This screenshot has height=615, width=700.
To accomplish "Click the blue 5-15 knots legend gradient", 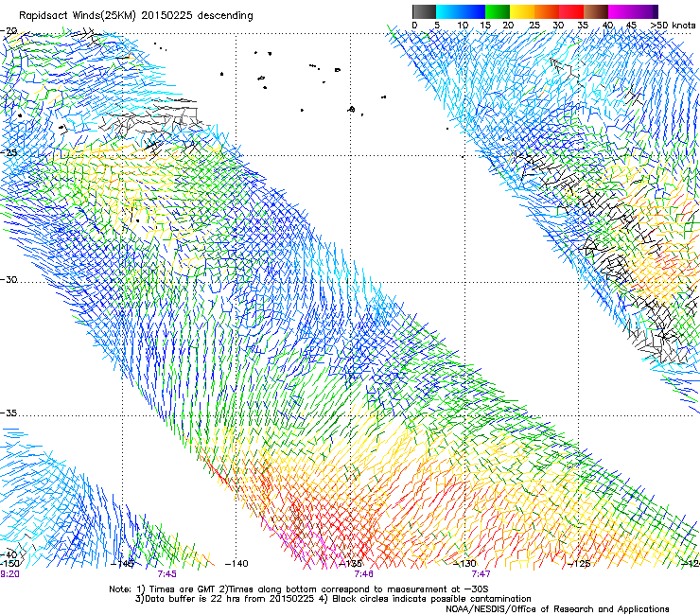I will pos(461,11).
